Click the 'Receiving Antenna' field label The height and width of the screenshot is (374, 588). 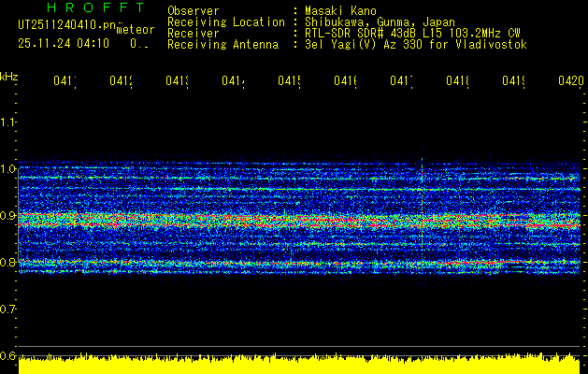click(x=222, y=44)
